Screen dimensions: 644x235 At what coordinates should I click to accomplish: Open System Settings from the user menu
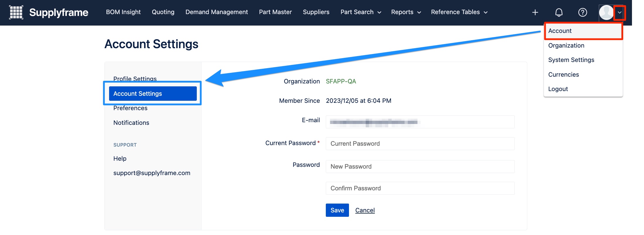pyautogui.click(x=583, y=60)
